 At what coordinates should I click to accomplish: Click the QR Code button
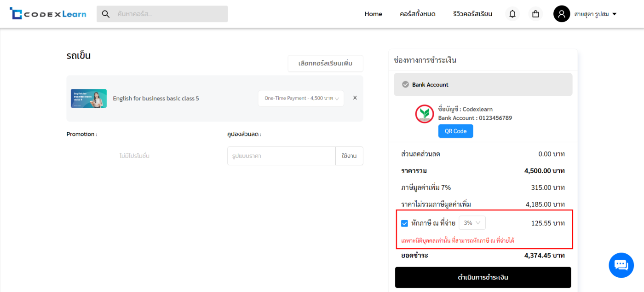pyautogui.click(x=455, y=131)
